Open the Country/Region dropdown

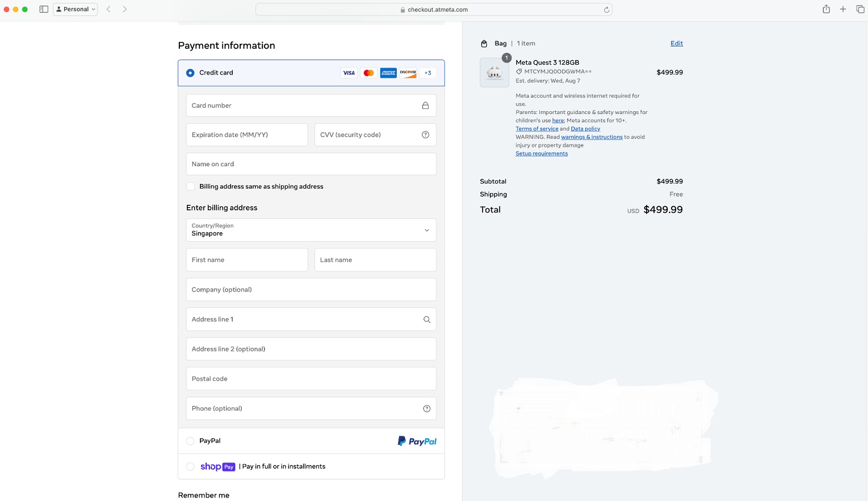[311, 230]
